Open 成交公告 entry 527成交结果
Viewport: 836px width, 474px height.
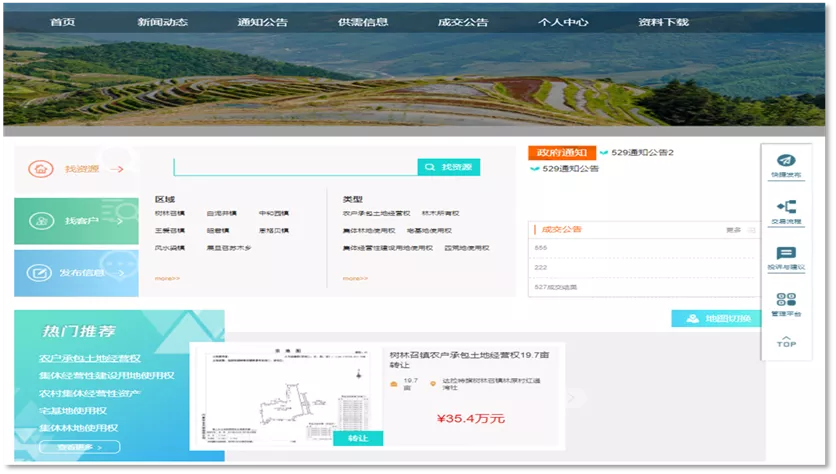[556, 287]
